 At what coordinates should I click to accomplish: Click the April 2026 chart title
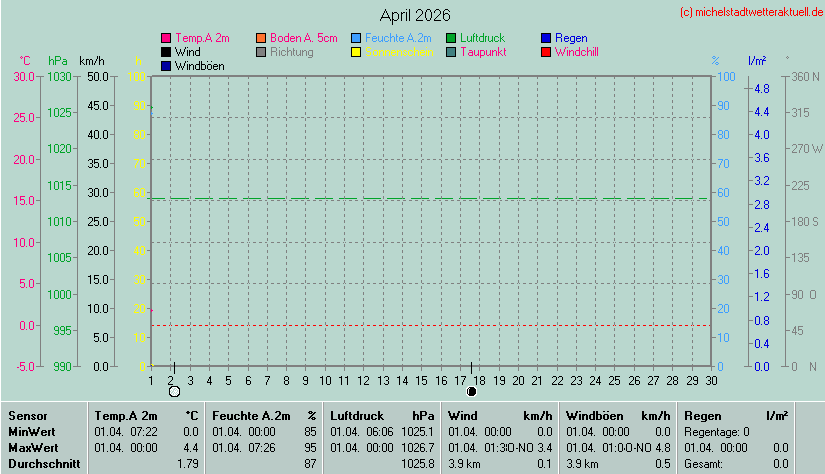[415, 15]
